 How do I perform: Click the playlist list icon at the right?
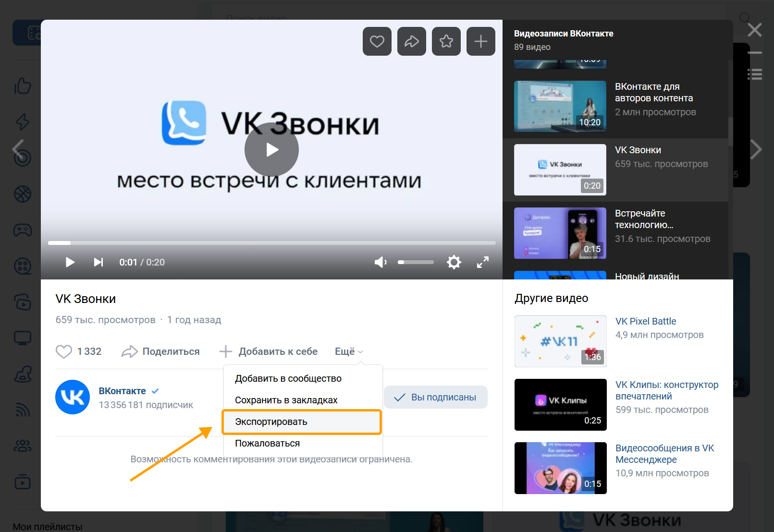coord(755,74)
